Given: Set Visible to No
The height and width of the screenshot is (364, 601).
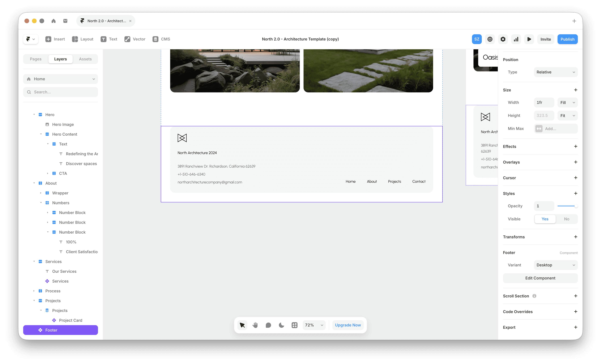Looking at the screenshot, I should 566,219.
